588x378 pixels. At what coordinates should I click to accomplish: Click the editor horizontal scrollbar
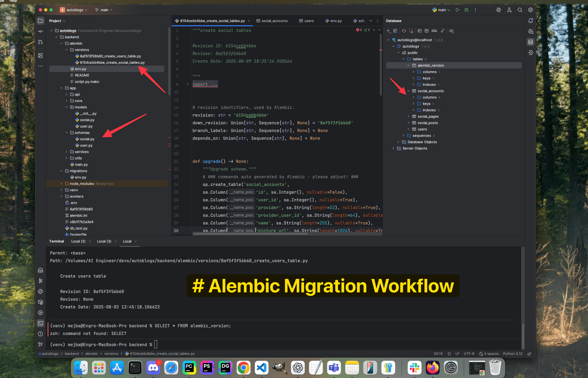pos(250,234)
